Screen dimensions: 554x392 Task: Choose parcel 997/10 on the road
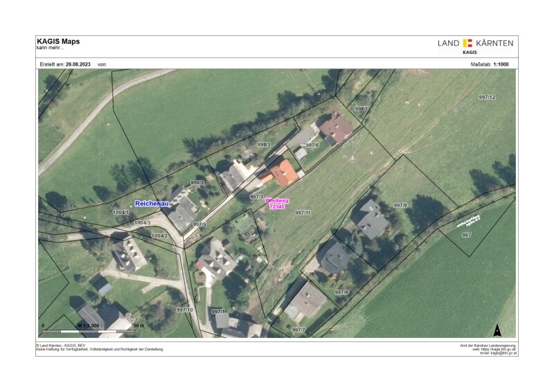pyautogui.click(x=185, y=309)
